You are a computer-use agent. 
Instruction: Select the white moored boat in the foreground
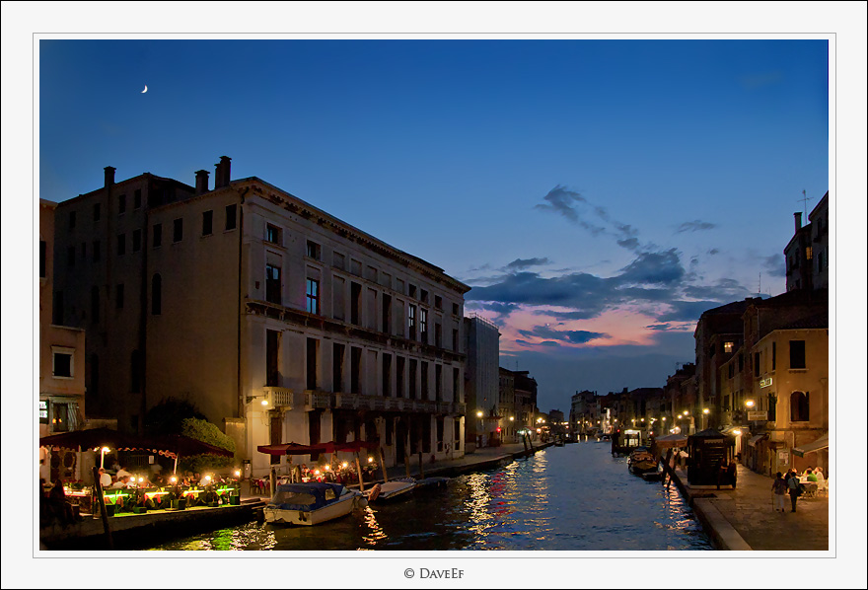pyautogui.click(x=311, y=505)
